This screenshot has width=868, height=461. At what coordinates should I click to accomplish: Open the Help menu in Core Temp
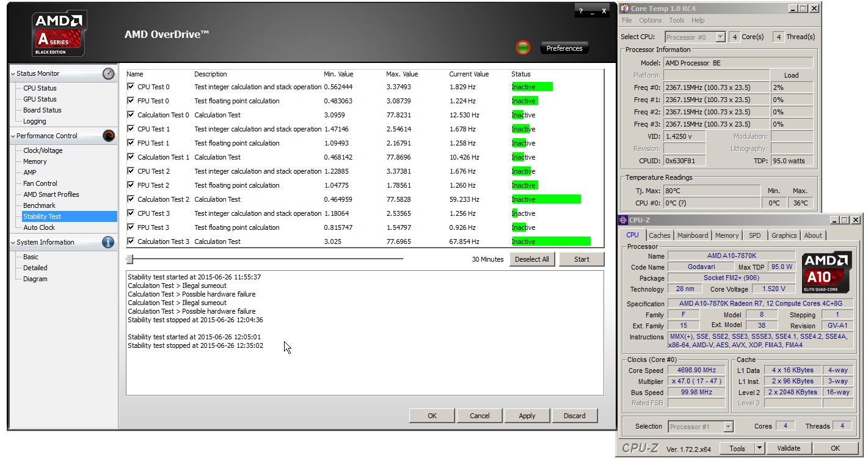tap(698, 20)
